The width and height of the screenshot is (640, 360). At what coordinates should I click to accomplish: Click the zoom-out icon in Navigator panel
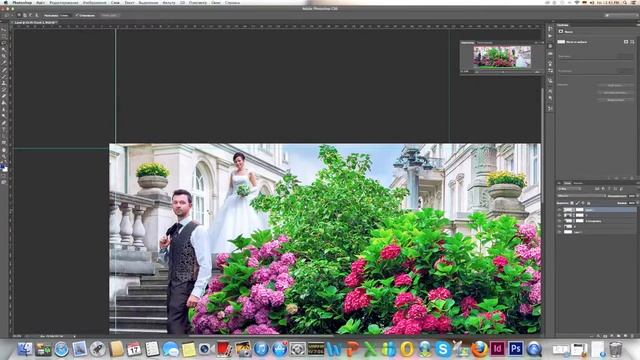(x=476, y=72)
